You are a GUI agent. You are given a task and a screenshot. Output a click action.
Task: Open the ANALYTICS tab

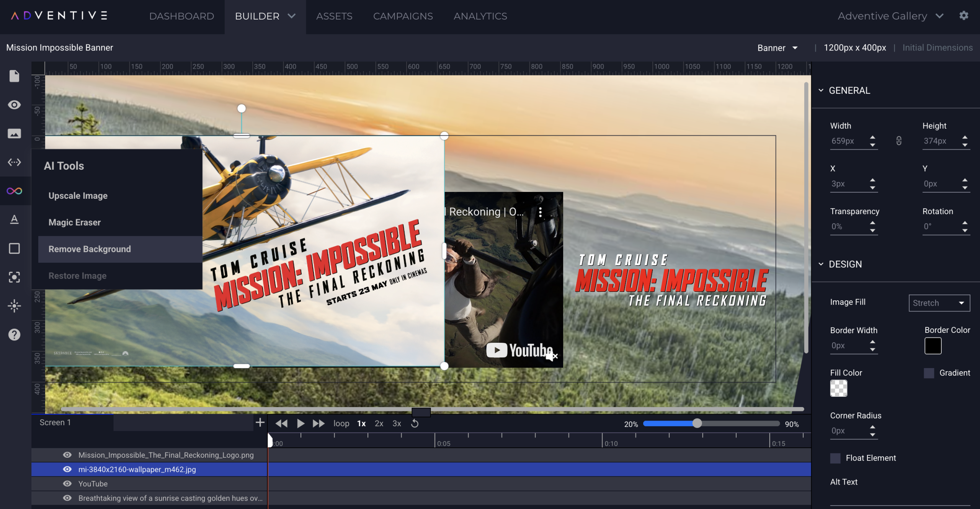[480, 16]
